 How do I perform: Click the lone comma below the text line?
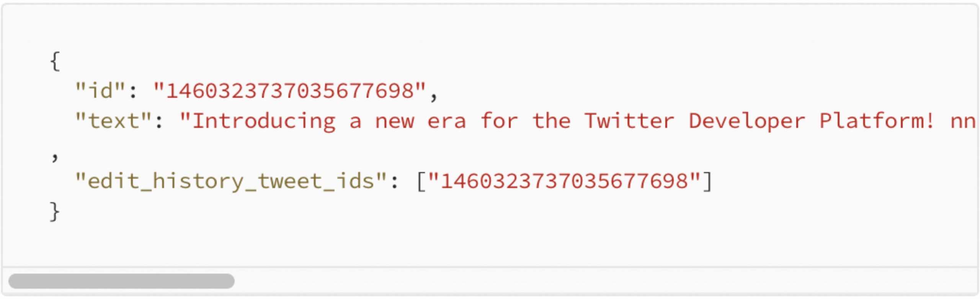click(x=55, y=156)
